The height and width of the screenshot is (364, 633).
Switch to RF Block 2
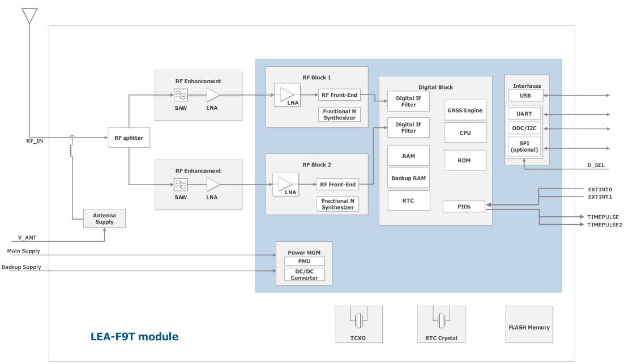(316, 164)
